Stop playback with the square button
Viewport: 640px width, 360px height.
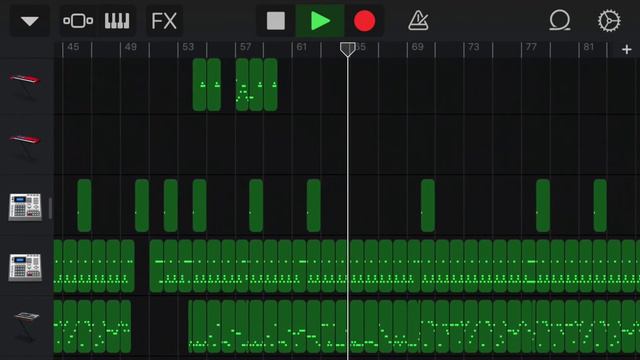coord(276,21)
